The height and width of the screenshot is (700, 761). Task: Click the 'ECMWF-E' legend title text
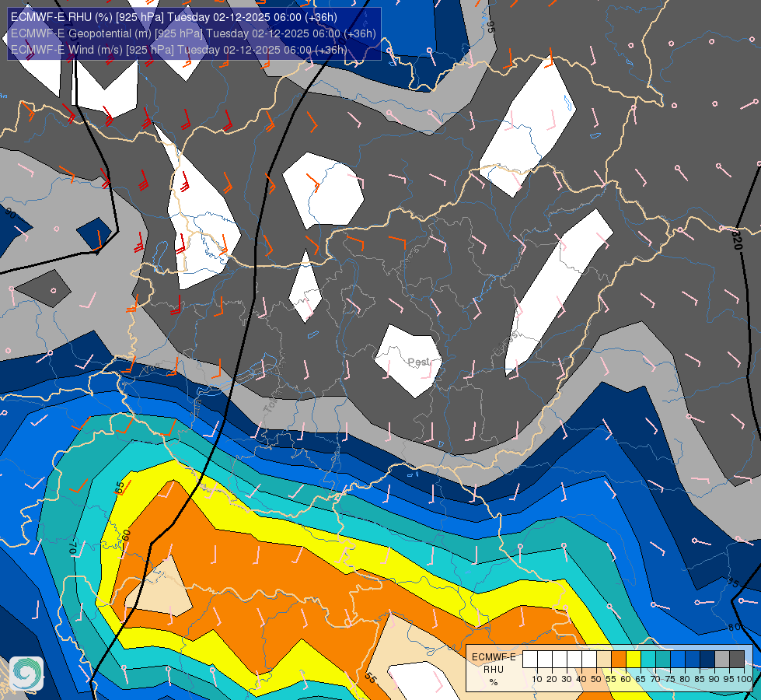pos(494,656)
